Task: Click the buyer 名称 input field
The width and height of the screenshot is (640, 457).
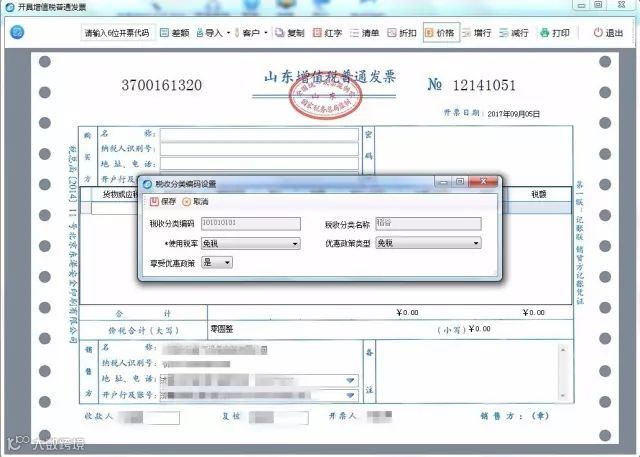Action: tap(259, 134)
